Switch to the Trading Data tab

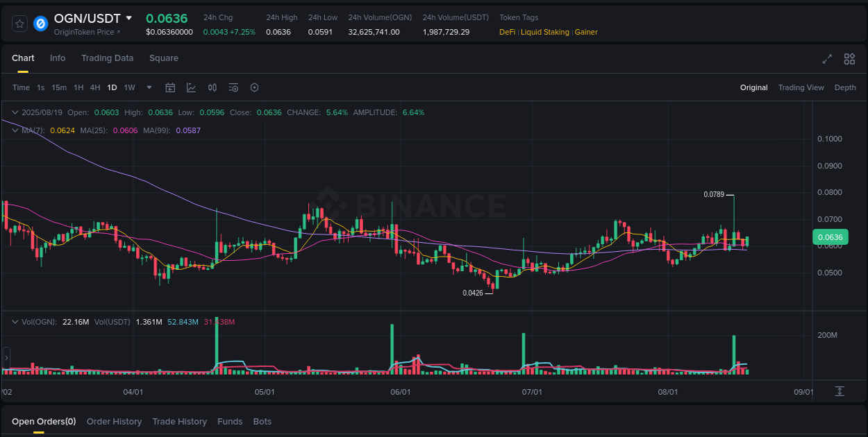click(x=107, y=58)
